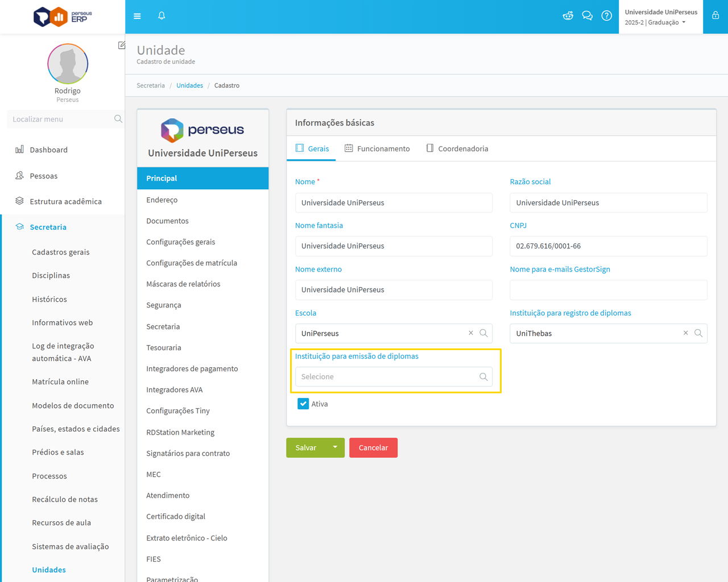The image size is (728, 582).
Task: Select Principal in unit menu
Action: (202, 178)
